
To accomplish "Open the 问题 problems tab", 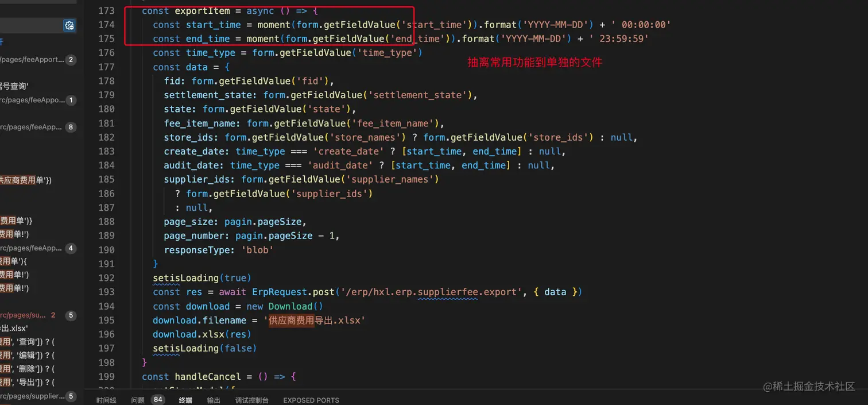I will (x=138, y=400).
